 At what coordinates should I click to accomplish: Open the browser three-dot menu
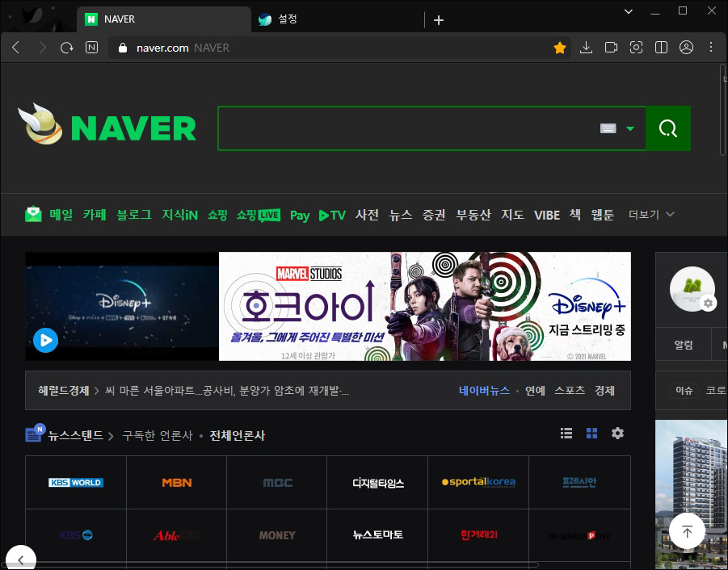click(711, 47)
